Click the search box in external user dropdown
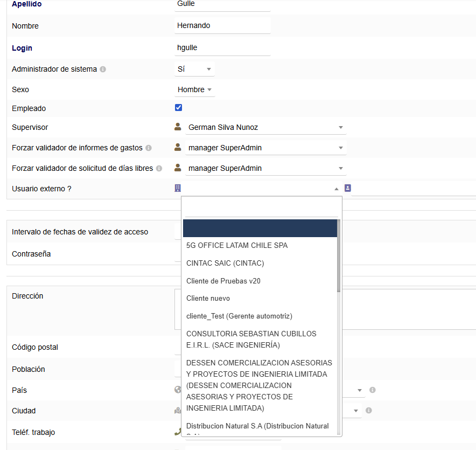 (261, 208)
